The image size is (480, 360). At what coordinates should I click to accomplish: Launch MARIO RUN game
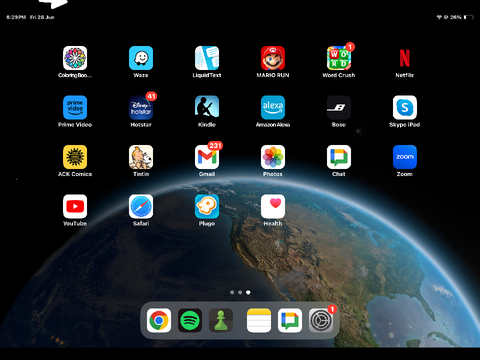(273, 58)
